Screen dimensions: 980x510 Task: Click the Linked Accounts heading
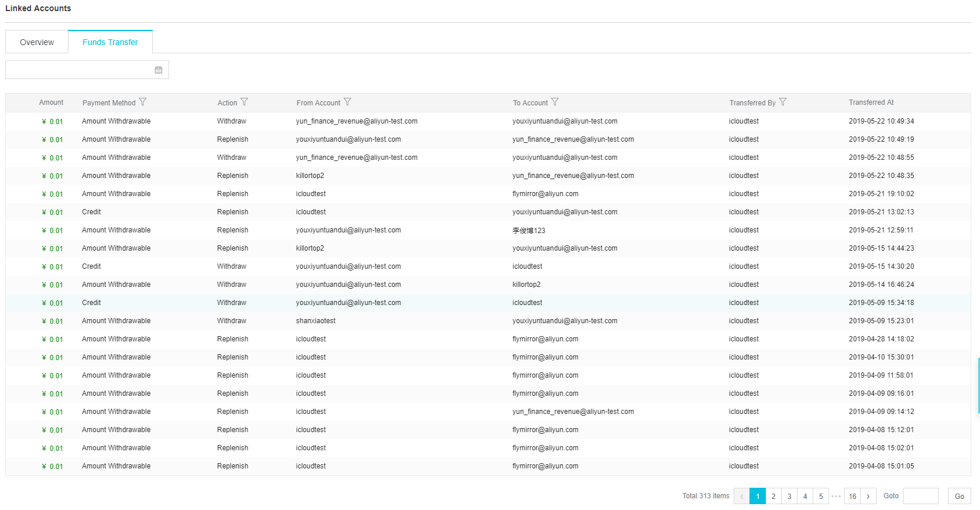pos(38,8)
